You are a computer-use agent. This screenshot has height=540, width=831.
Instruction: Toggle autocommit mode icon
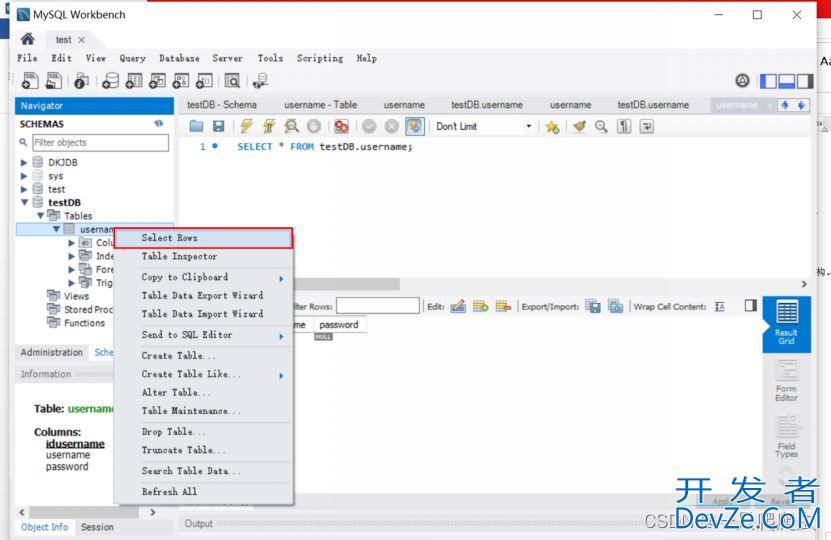(414, 126)
